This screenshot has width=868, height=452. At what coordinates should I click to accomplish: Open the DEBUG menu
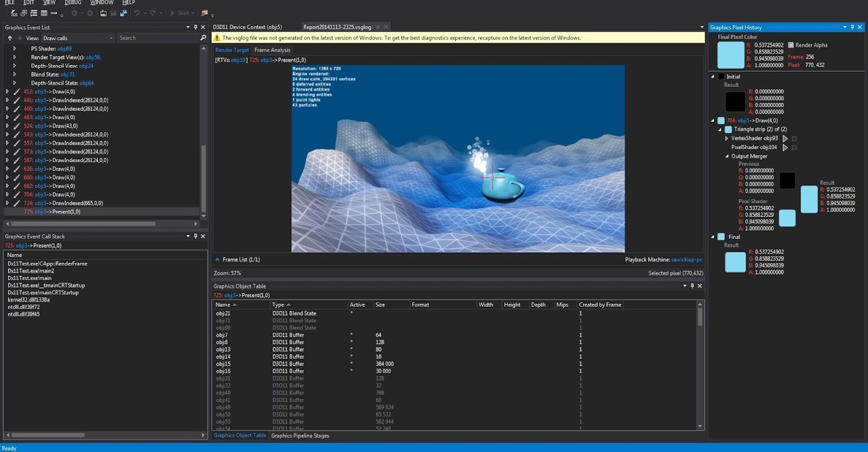click(x=73, y=3)
